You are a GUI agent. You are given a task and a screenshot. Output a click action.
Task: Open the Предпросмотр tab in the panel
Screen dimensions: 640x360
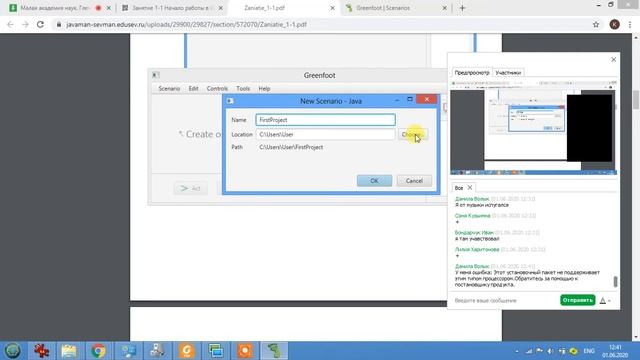coord(471,73)
